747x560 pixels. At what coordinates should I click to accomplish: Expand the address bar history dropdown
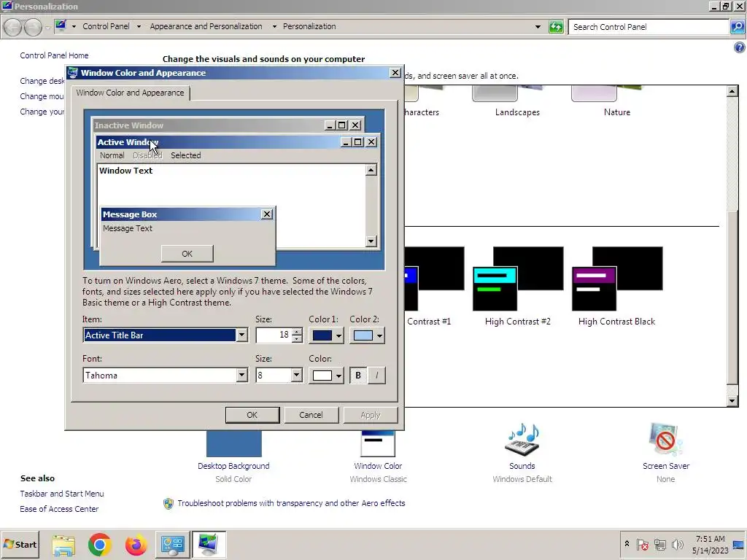pos(538,27)
